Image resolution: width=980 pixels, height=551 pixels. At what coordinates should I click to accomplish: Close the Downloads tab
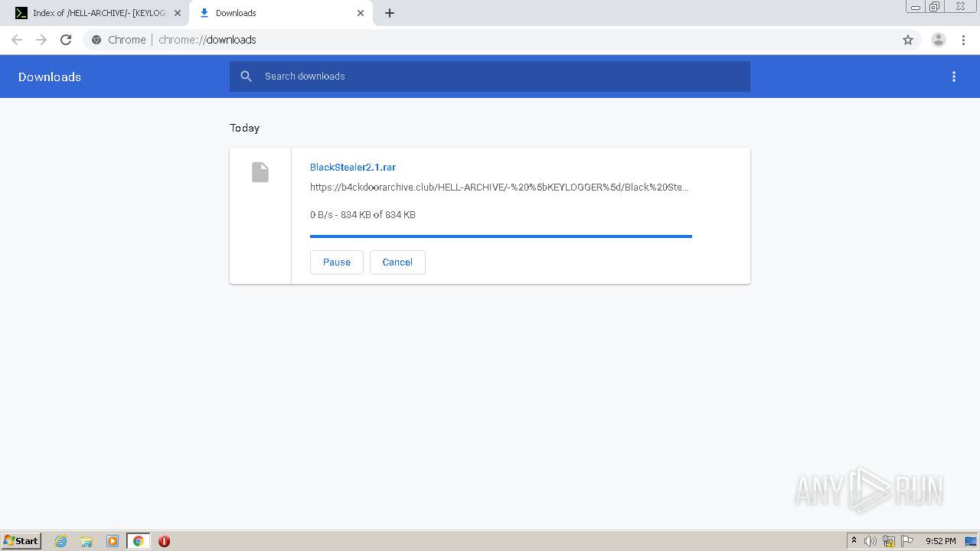(361, 13)
